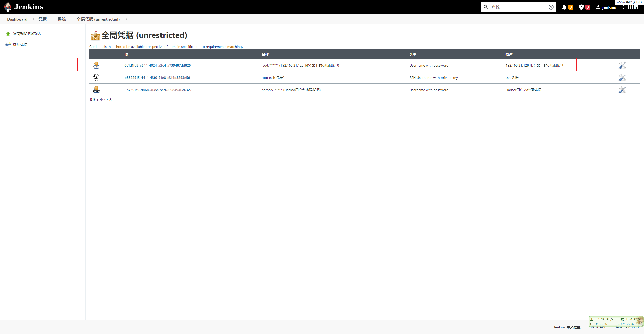The width and height of the screenshot is (644, 334).
Task: Open the search help question-mark icon
Action: pyautogui.click(x=551, y=7)
